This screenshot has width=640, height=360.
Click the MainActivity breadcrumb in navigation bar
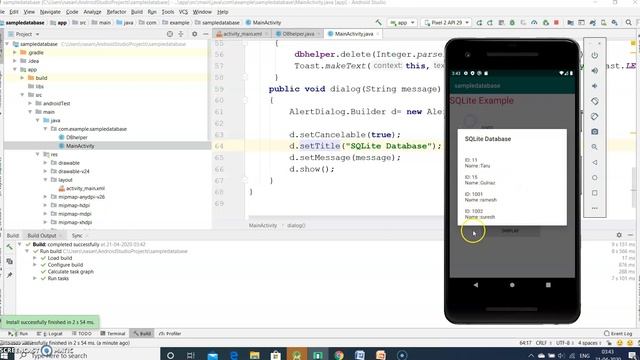point(263,22)
